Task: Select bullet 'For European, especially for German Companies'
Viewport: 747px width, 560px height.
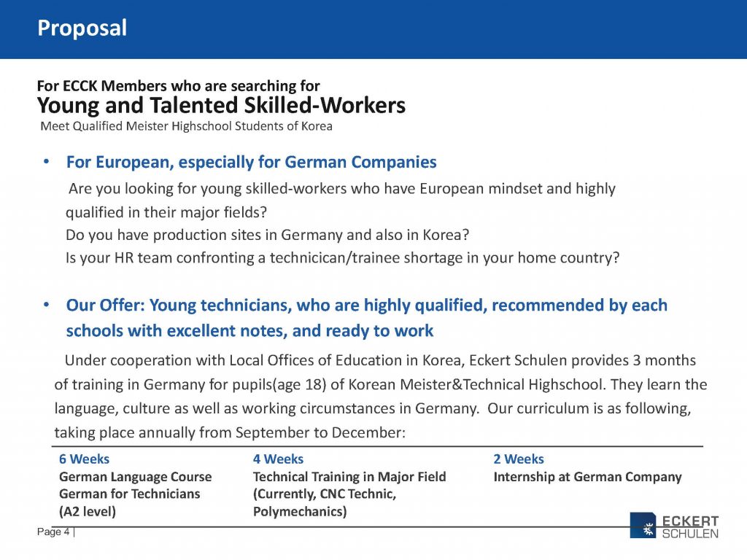Action: click(x=251, y=162)
